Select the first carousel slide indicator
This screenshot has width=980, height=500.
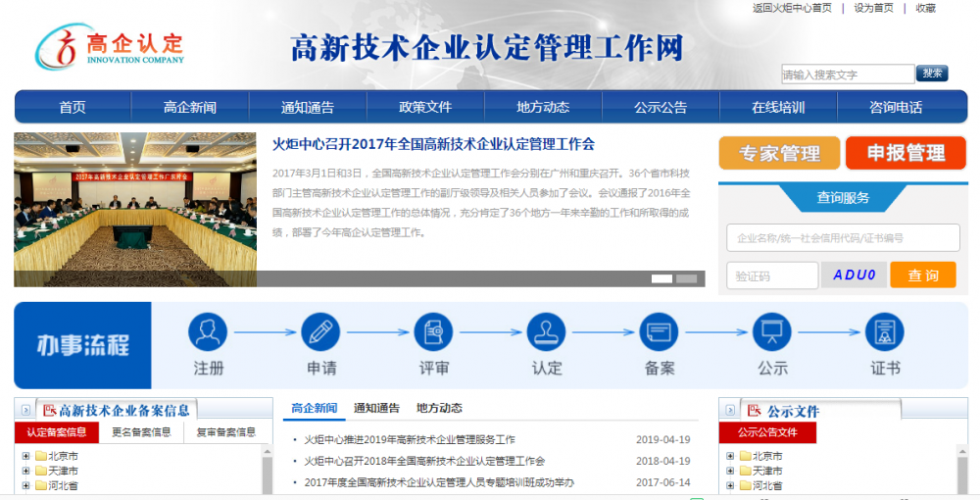pos(661,279)
